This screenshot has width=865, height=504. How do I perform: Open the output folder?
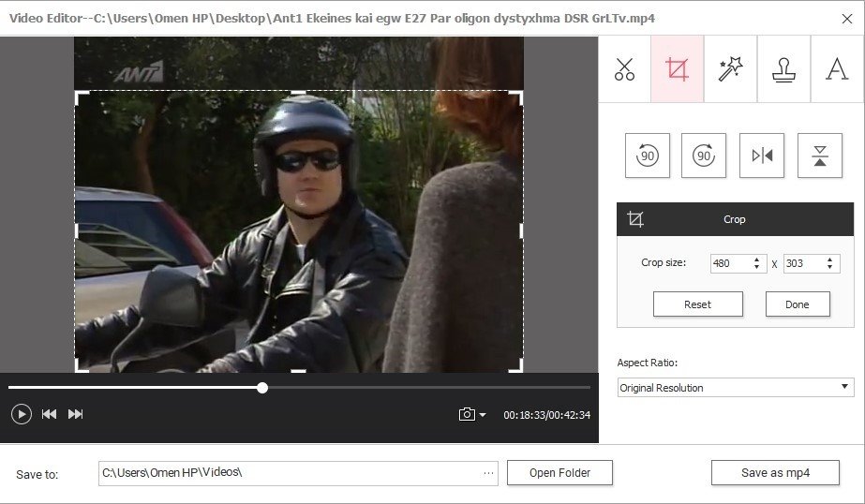click(x=559, y=473)
